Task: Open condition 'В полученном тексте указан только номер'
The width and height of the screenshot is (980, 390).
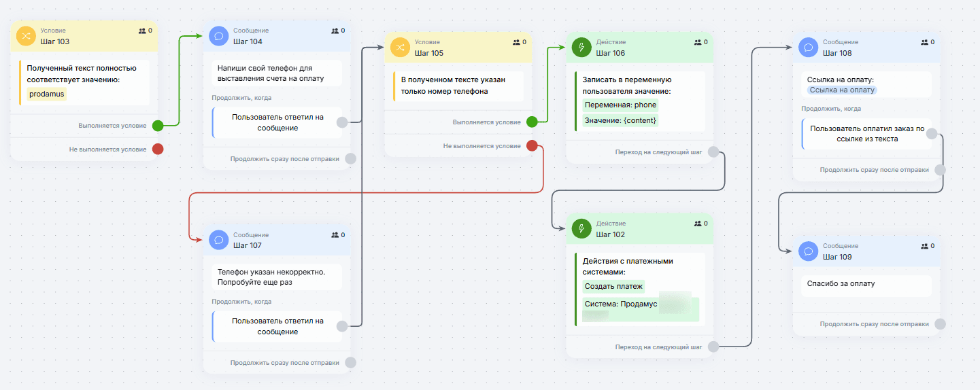Action: (458, 86)
